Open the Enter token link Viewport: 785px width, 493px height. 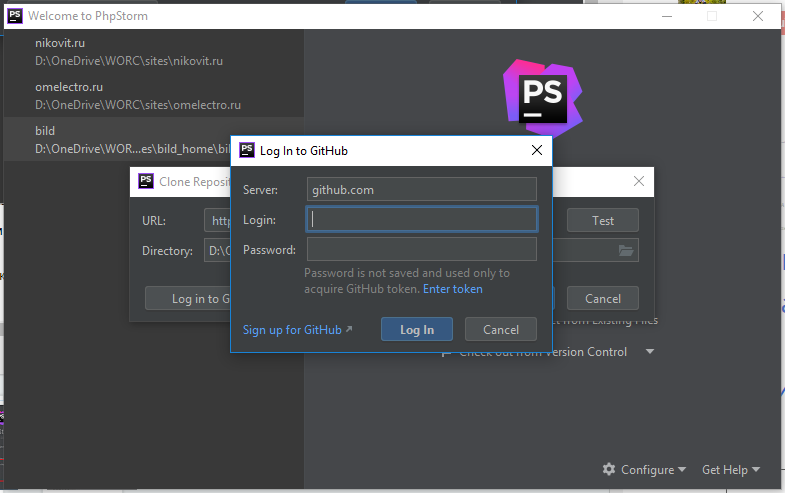[453, 289]
